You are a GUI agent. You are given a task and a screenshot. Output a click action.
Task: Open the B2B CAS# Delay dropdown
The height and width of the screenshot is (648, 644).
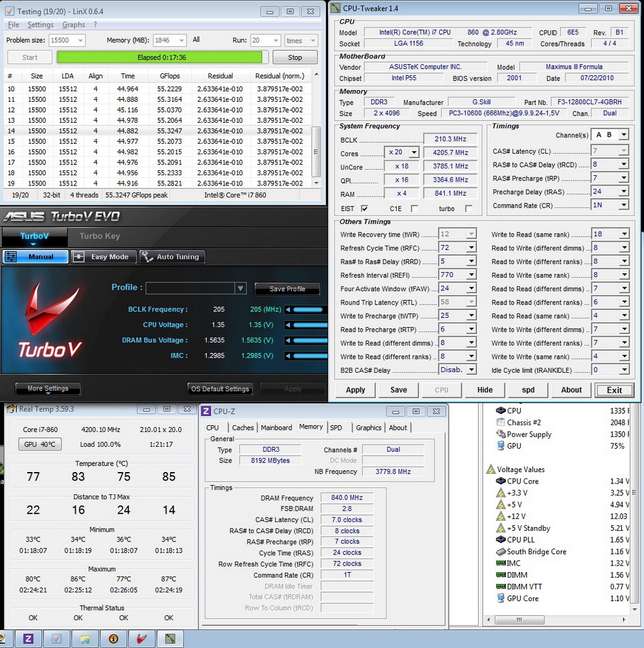[471, 370]
